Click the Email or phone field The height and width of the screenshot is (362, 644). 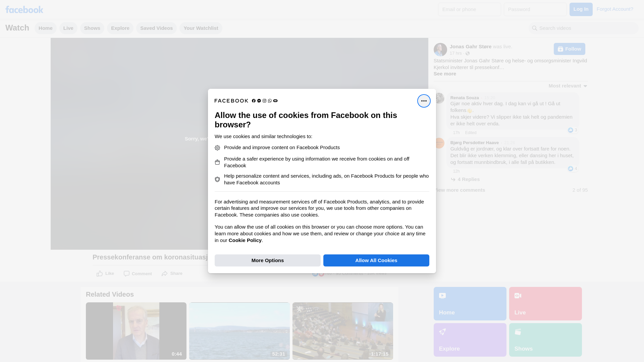pos(470,9)
